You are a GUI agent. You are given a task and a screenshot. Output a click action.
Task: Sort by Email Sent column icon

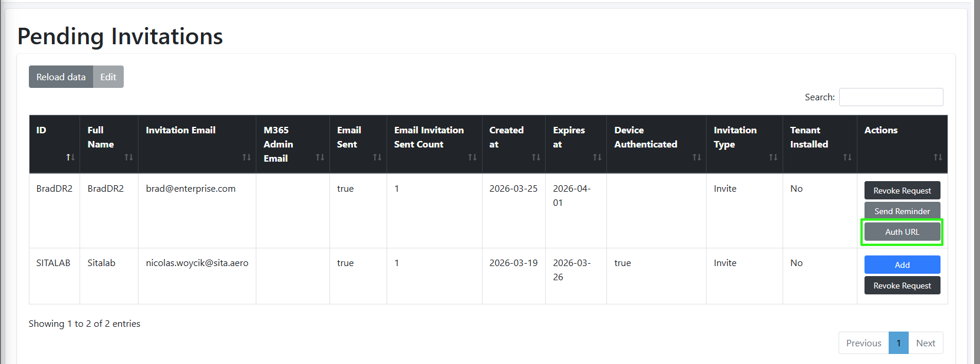tap(377, 158)
